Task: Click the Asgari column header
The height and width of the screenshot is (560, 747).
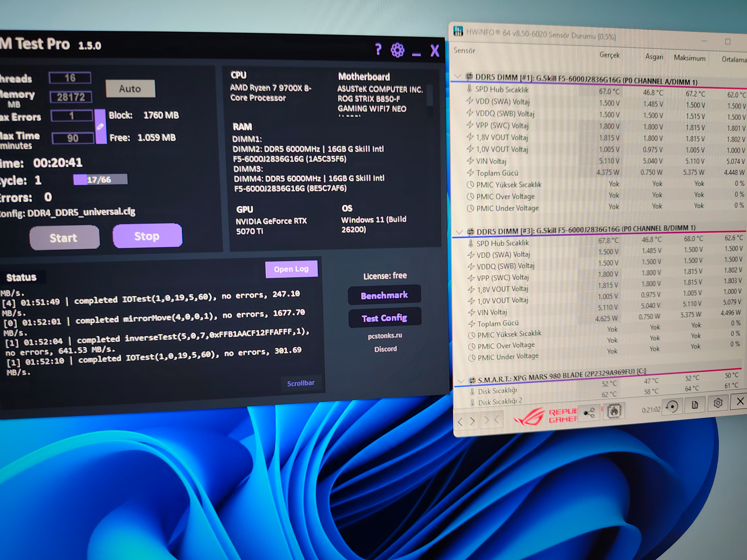Action: 654,57
